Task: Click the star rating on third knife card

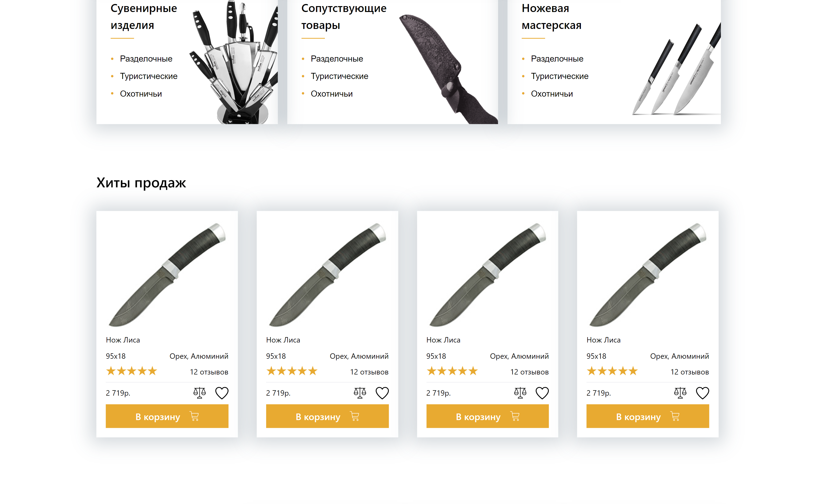Action: pos(452,371)
